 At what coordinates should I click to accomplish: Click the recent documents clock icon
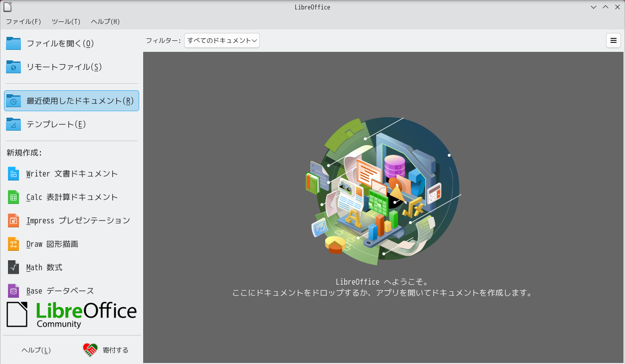coord(13,100)
